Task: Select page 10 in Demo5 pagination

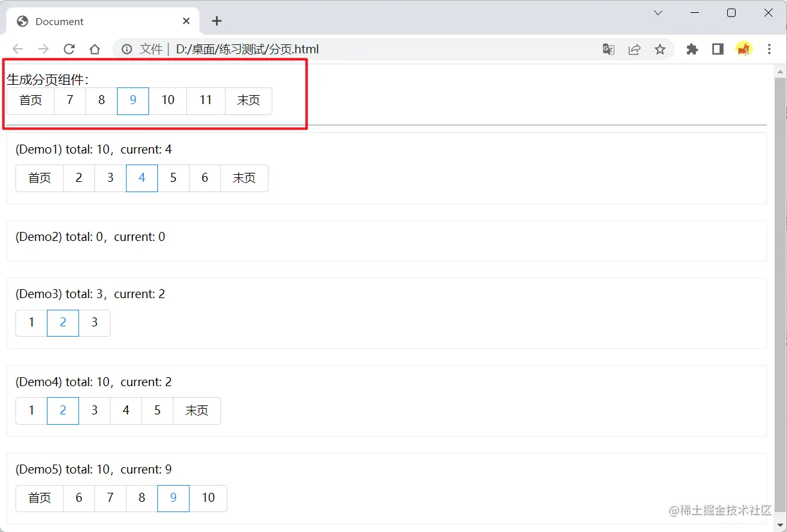Action: point(208,498)
